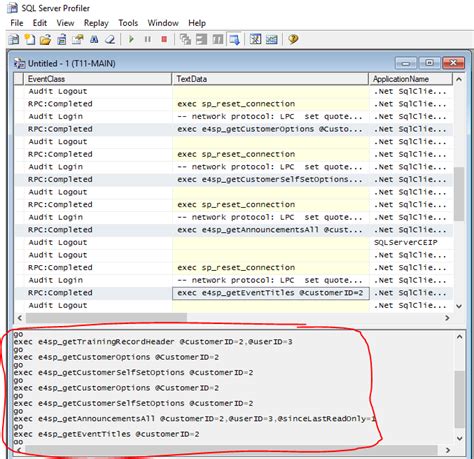This screenshot has width=474, height=459.
Task: Stop the trace with red square icon
Action: (164, 39)
